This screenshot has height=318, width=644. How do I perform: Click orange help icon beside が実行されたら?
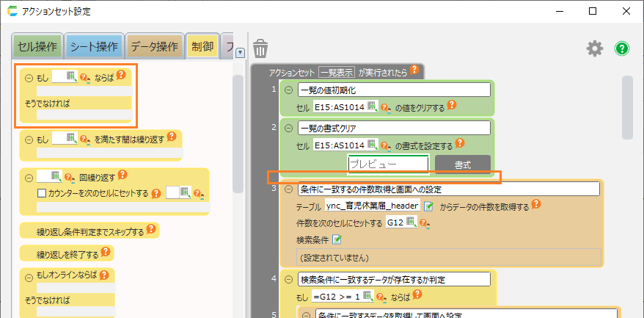pyautogui.click(x=414, y=70)
